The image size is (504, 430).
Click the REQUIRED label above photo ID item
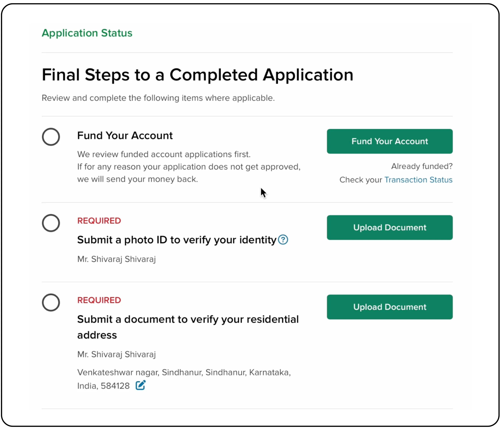pos(99,221)
